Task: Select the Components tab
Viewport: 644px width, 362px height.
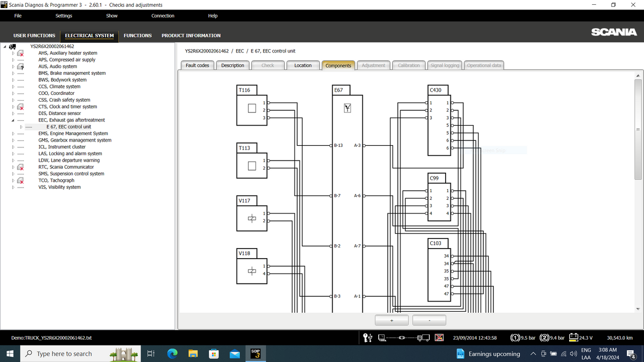Action: 338,66
